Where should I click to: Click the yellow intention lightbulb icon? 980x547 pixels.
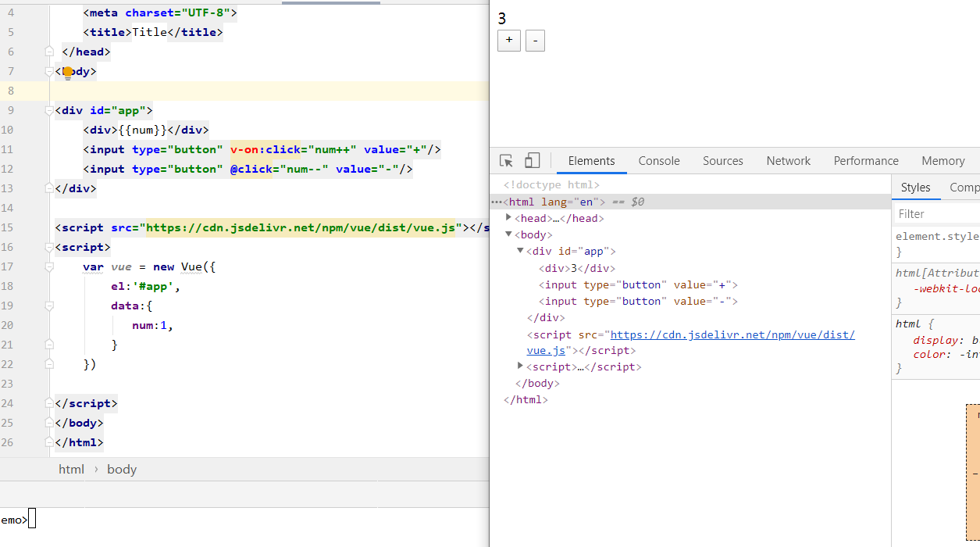pos(68,72)
